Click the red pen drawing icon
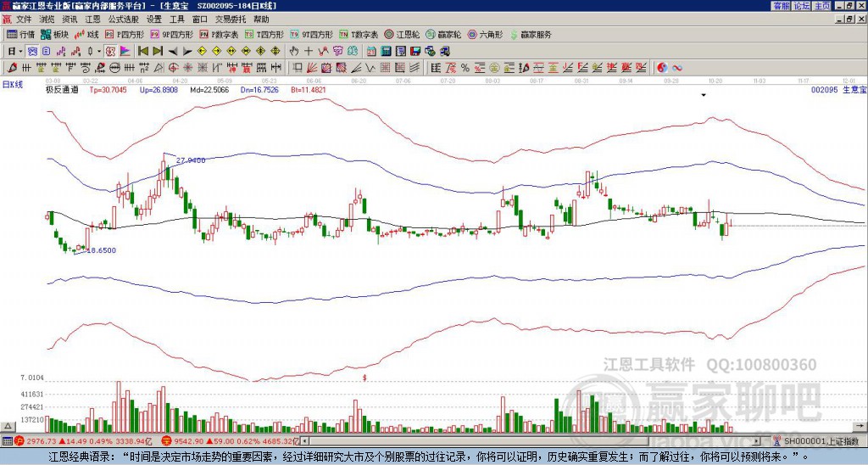 (12, 68)
